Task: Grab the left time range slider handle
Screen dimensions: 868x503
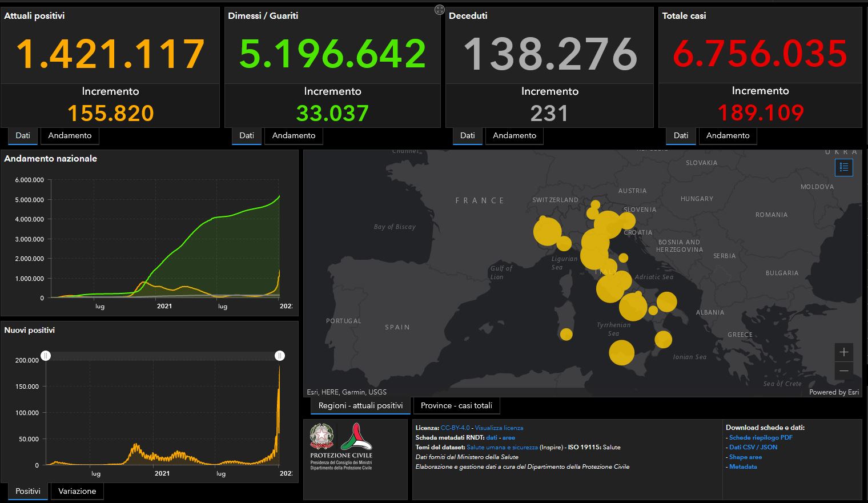Action: pyautogui.click(x=46, y=356)
